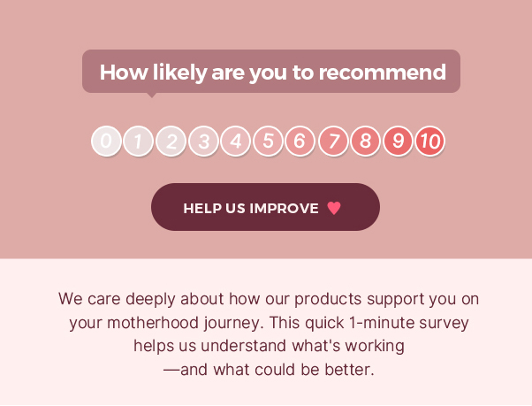Choose rating 6 on the scale
The image size is (532, 406).
tap(300, 141)
